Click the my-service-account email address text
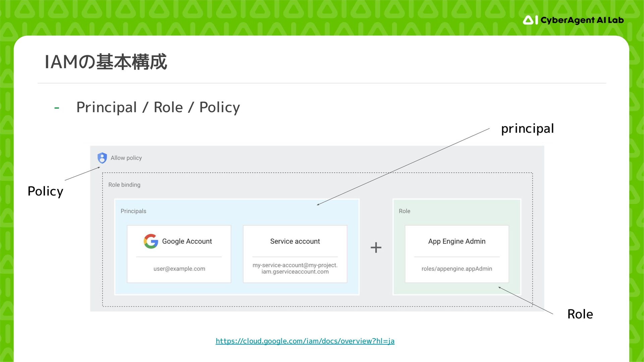 pos(295,268)
